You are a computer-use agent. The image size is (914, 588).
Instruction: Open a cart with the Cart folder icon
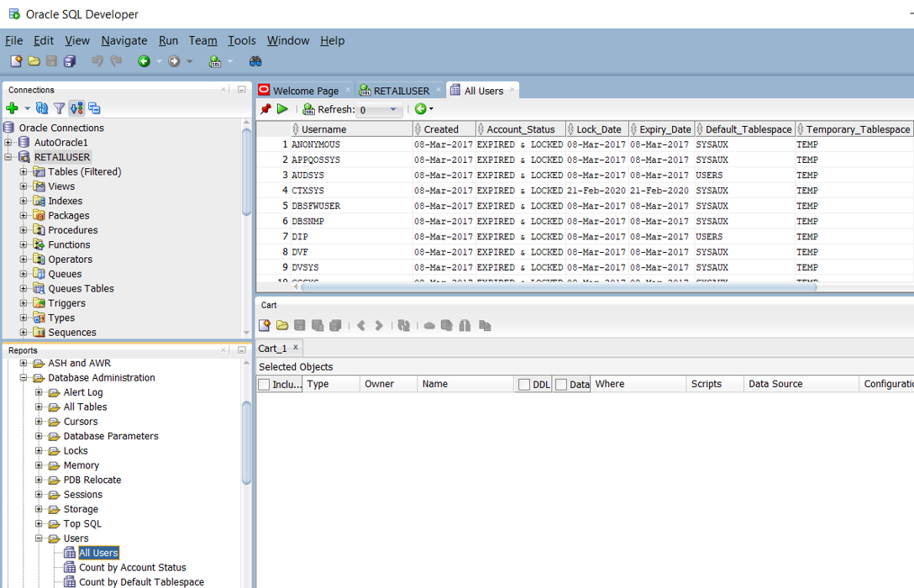click(x=282, y=326)
